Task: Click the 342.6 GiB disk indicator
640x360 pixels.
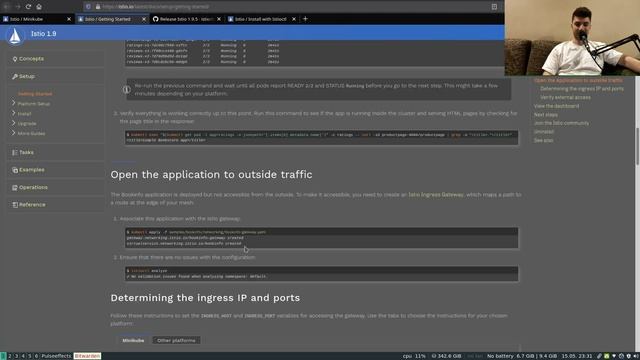Action: point(447,356)
